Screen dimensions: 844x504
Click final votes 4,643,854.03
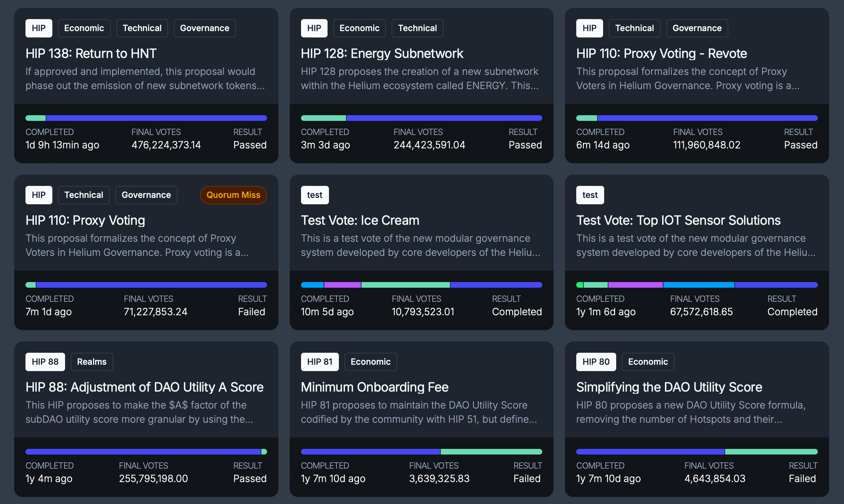point(715,479)
